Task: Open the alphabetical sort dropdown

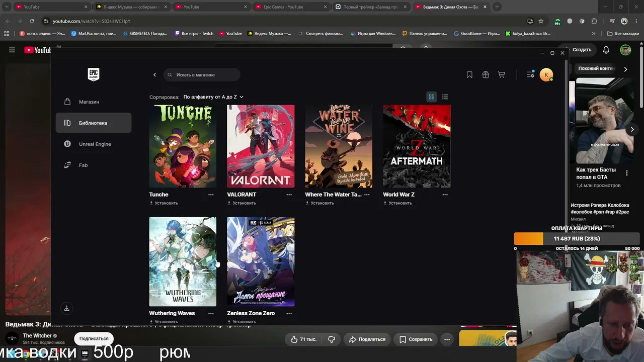Action: click(213, 97)
